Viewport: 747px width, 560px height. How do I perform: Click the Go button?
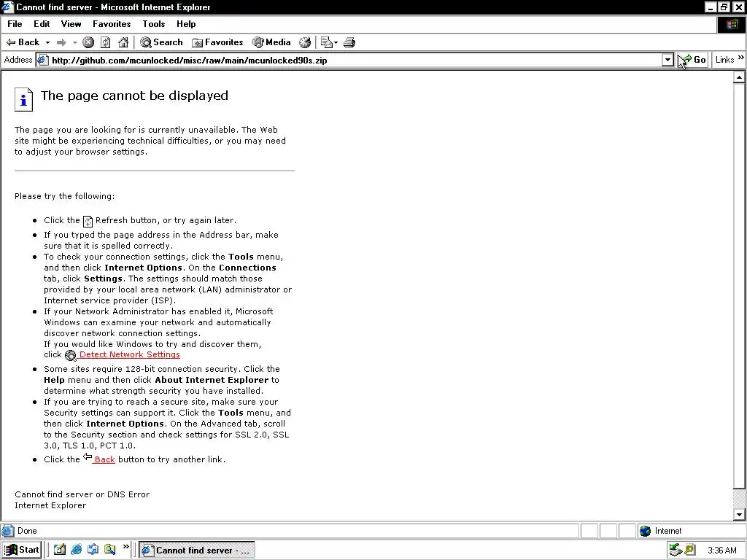[693, 60]
